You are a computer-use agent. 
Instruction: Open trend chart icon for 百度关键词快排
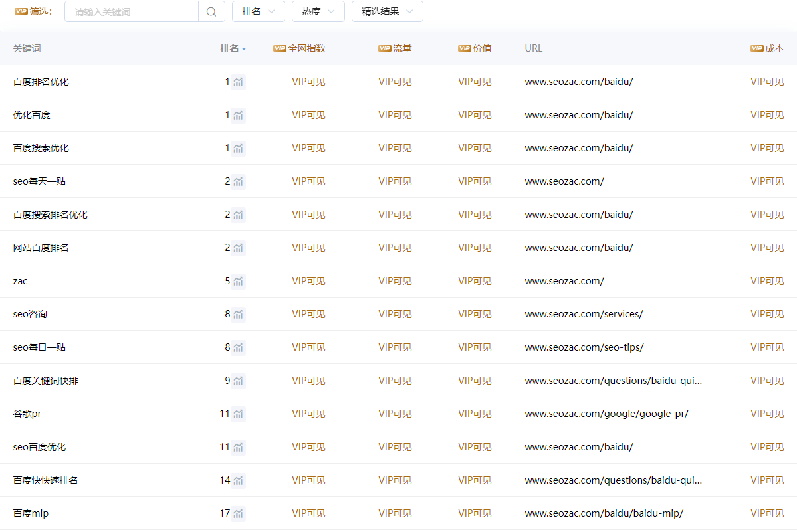pyautogui.click(x=238, y=381)
